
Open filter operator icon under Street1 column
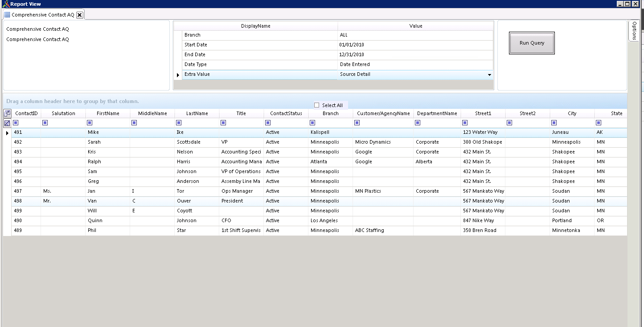pyautogui.click(x=465, y=123)
